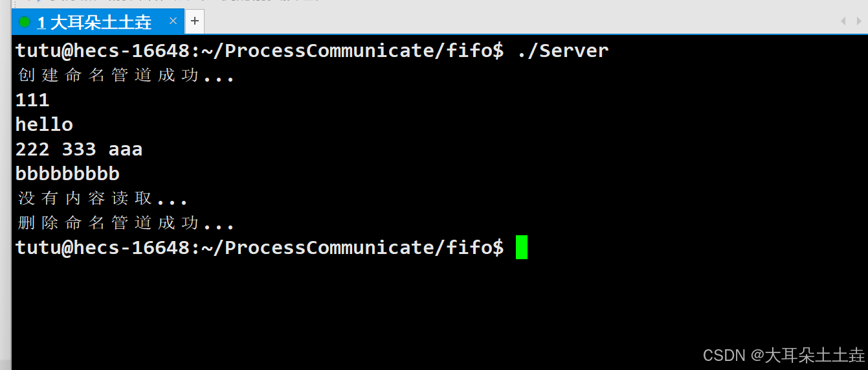
Task: Click the CSDN @大耳朵土土垚 watermark
Action: 783,355
